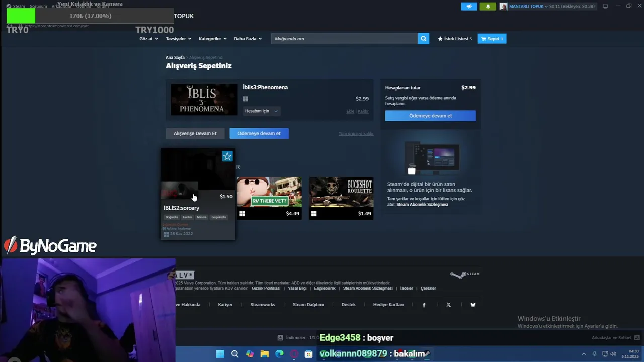Open Yasal Bilgi footer link

[x=297, y=288]
